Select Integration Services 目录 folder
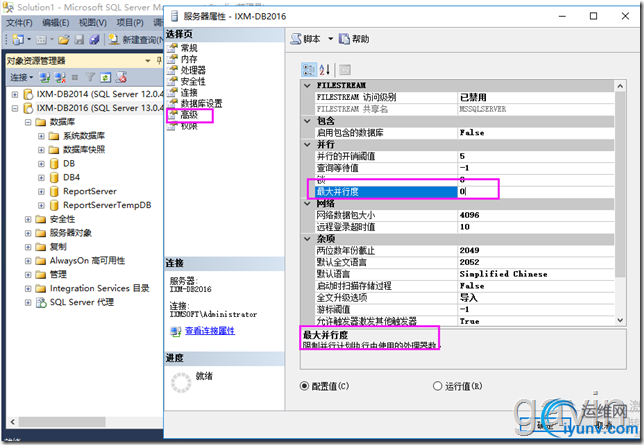This screenshot has width=644, height=445. click(99, 288)
